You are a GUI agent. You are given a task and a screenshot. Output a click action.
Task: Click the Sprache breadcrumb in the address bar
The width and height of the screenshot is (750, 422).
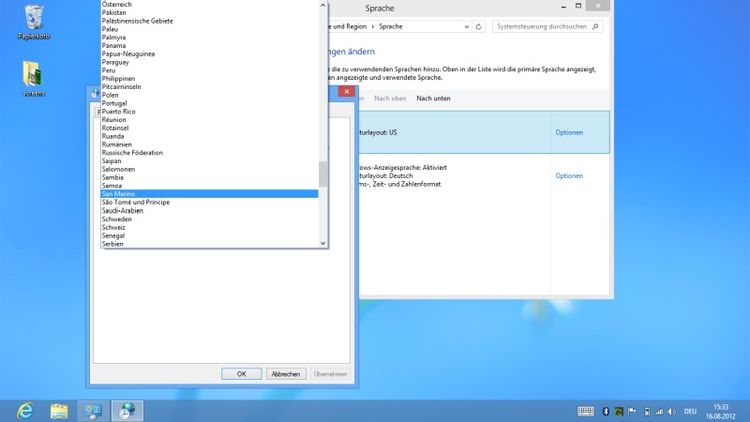(x=394, y=25)
